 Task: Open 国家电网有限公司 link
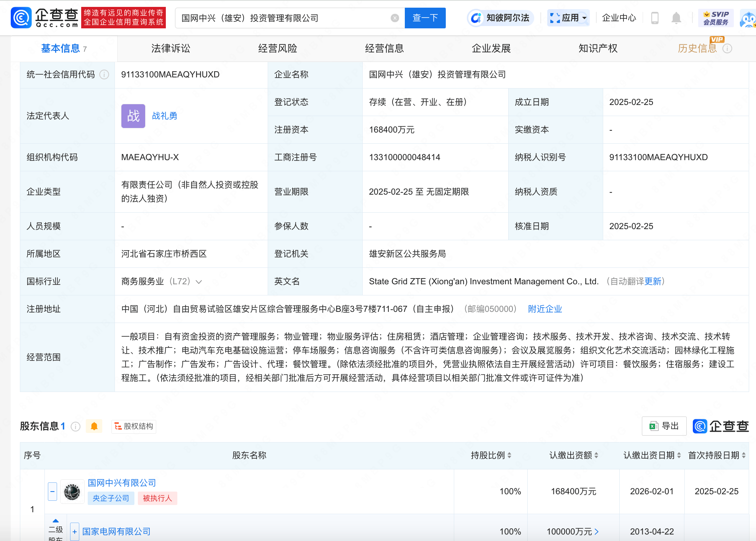point(116,532)
